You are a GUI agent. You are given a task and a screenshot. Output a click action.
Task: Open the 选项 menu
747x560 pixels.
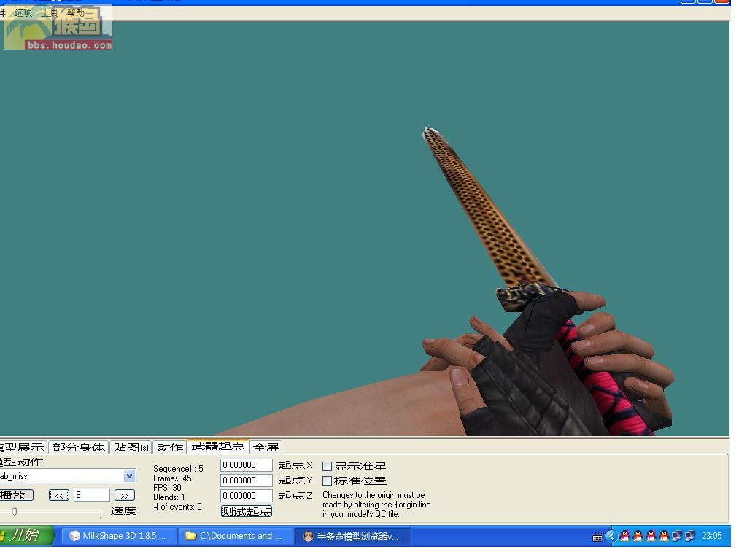point(23,13)
